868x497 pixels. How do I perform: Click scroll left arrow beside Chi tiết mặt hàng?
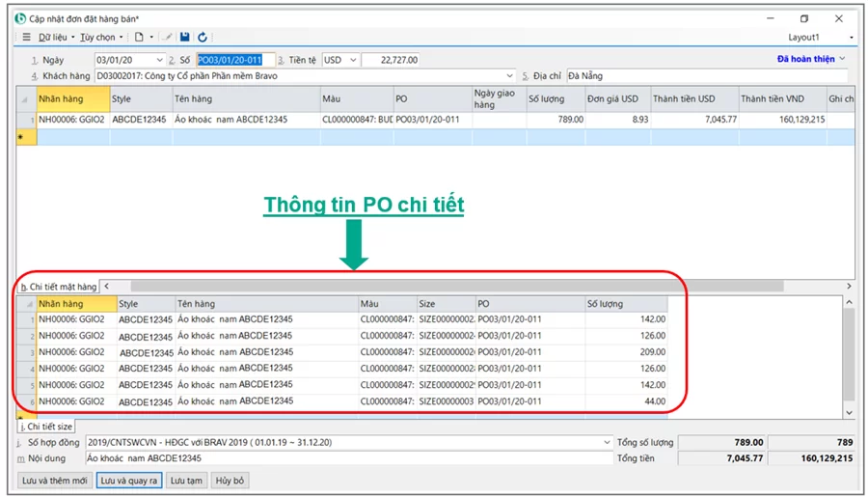point(106,286)
